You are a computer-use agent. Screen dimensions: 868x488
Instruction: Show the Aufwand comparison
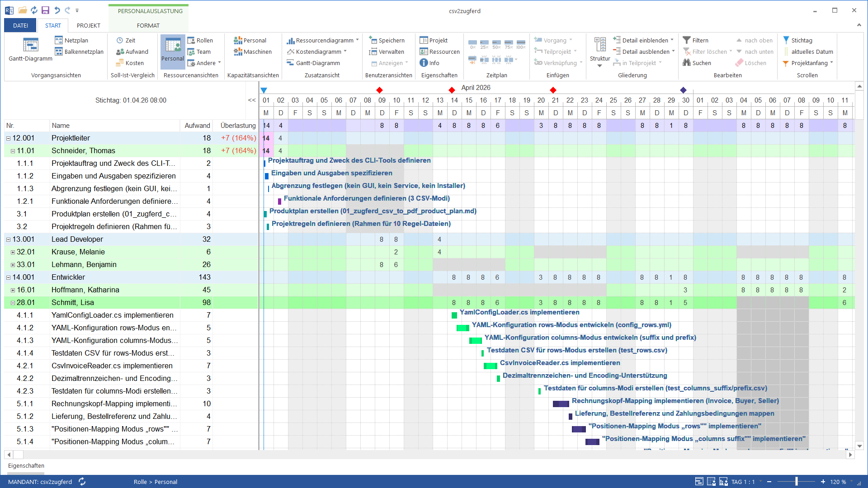coord(132,52)
